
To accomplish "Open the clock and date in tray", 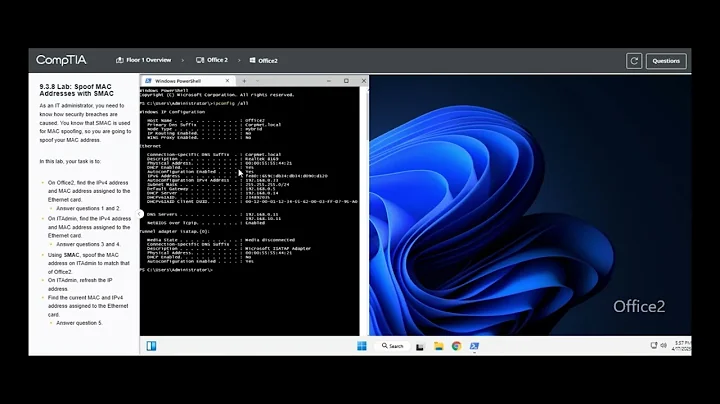I will click(681, 346).
